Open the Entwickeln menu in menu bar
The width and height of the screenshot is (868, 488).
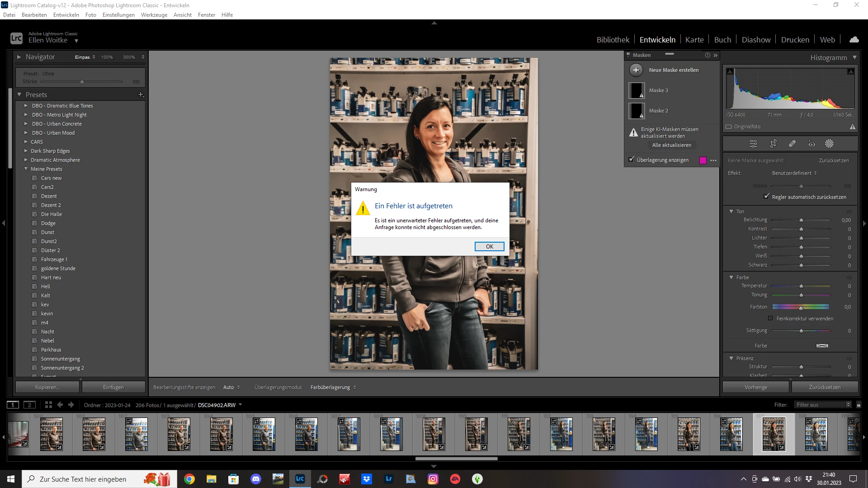pos(66,15)
